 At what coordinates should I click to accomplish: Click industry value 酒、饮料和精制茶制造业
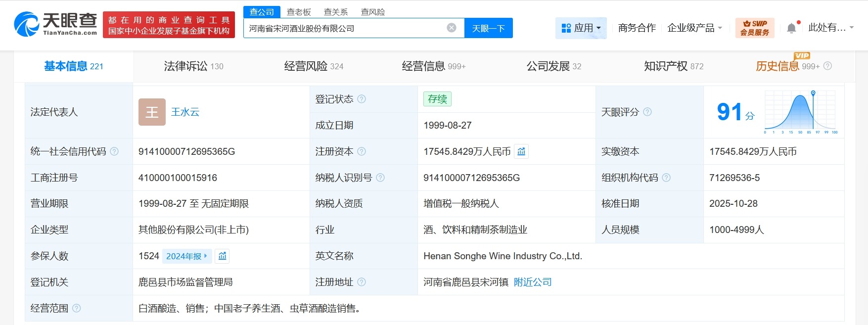(475, 230)
